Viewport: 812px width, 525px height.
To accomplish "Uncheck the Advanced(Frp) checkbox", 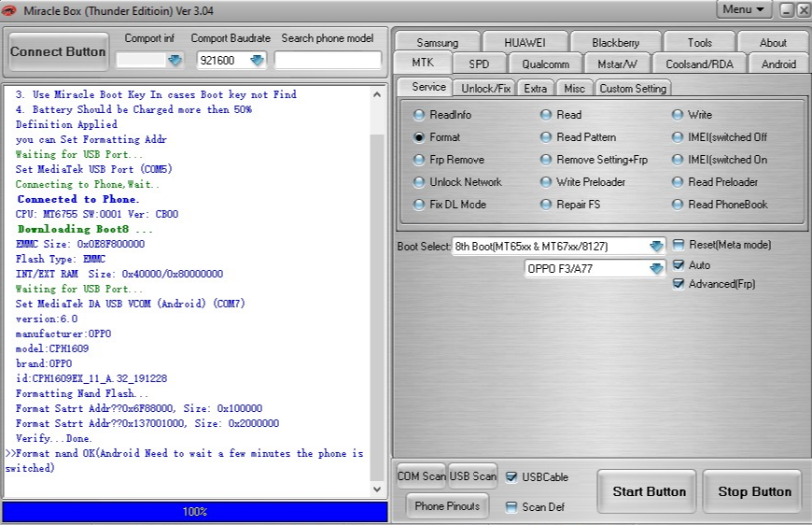I will 679,284.
